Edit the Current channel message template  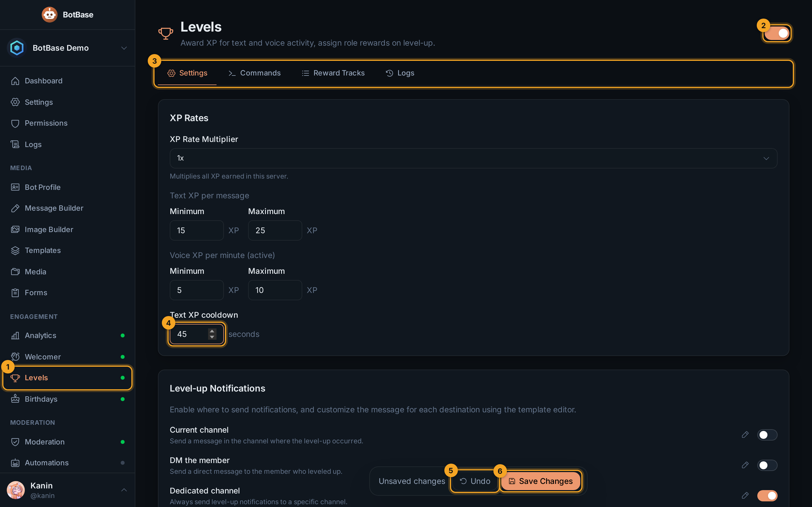coord(745,435)
